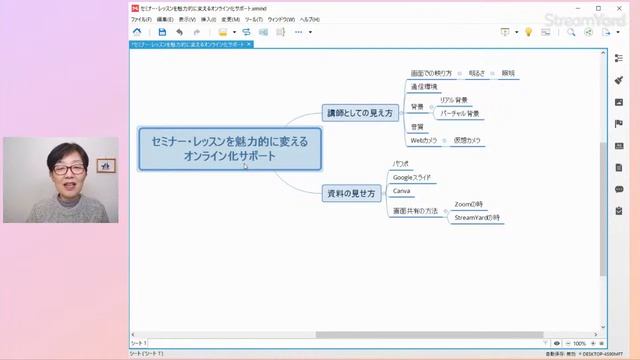Open the Task info clipboard panel

tap(619, 211)
